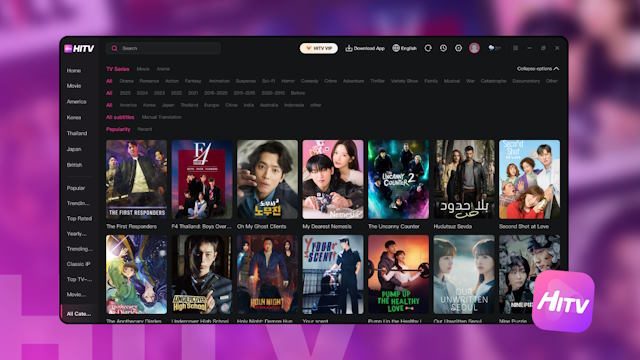Screen dimensions: 640x360
Task: Filter region by Indonesia
Action: pos(294,105)
